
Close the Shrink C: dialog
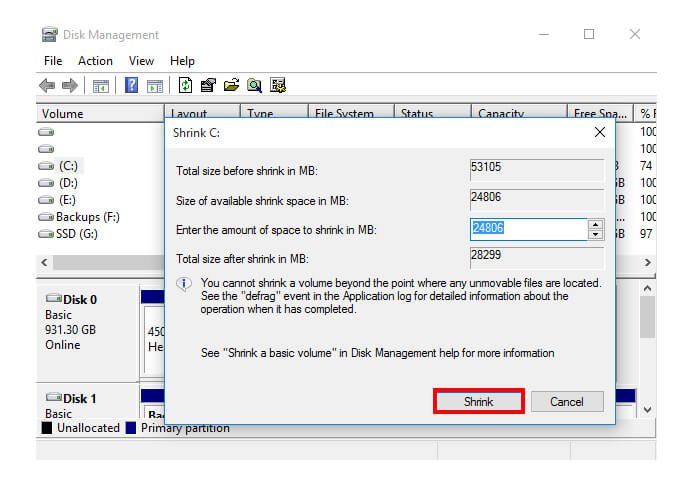click(x=599, y=132)
